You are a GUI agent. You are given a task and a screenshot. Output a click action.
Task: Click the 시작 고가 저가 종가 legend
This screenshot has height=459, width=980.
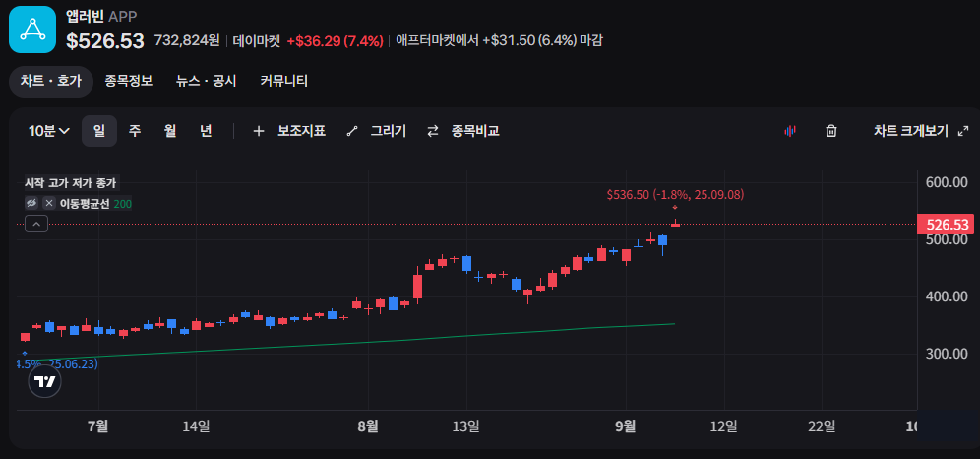tap(70, 183)
